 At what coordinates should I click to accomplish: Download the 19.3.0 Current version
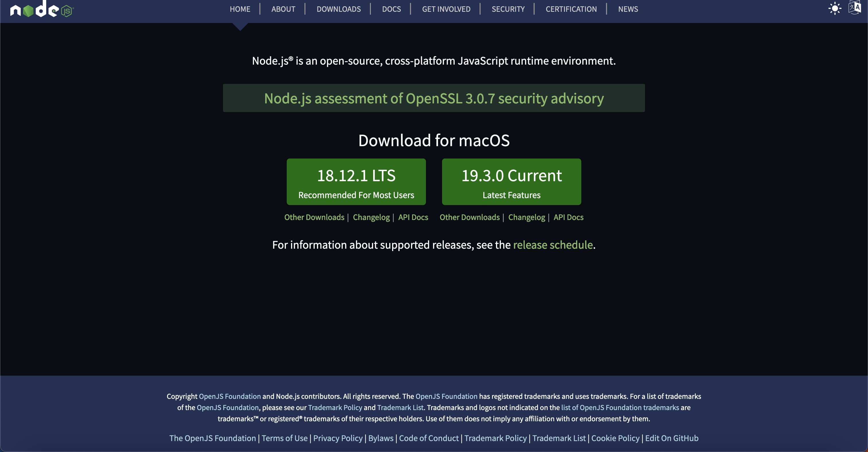[511, 182]
